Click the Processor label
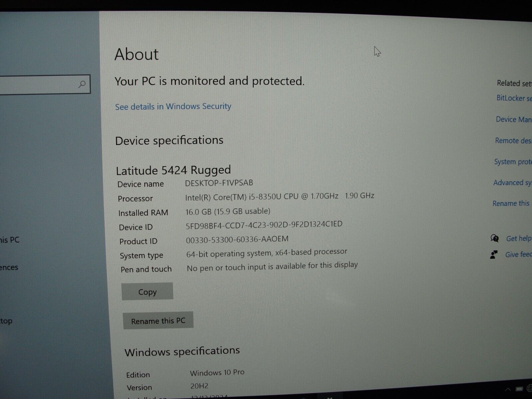The width and height of the screenshot is (532, 399). pos(135,199)
